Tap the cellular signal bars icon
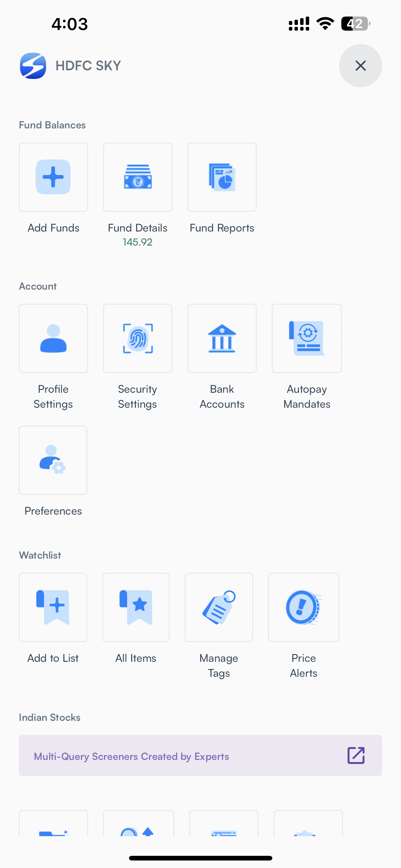The width and height of the screenshot is (401, 868). coord(299,24)
